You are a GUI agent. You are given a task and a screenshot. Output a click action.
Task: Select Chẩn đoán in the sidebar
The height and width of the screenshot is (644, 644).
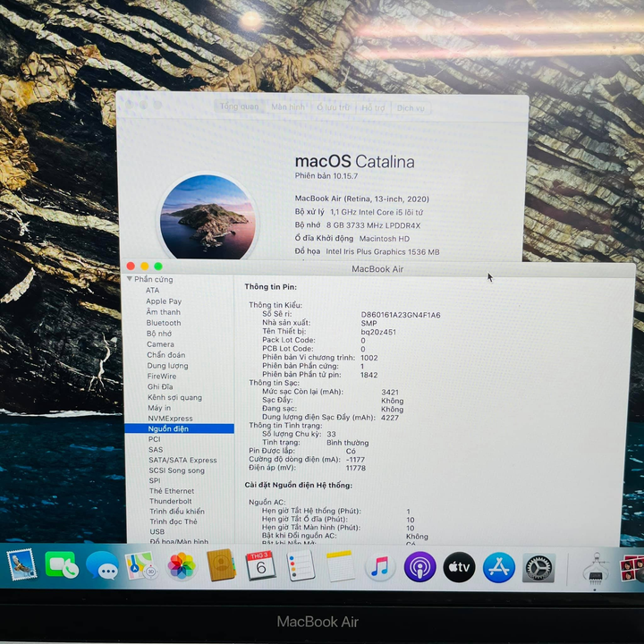(x=166, y=355)
